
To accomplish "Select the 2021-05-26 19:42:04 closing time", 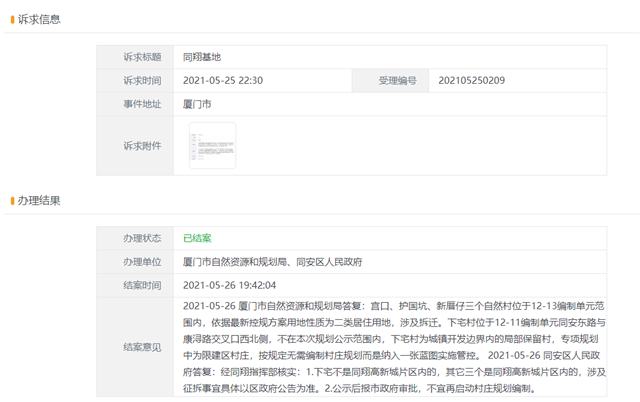I will click(x=229, y=285).
